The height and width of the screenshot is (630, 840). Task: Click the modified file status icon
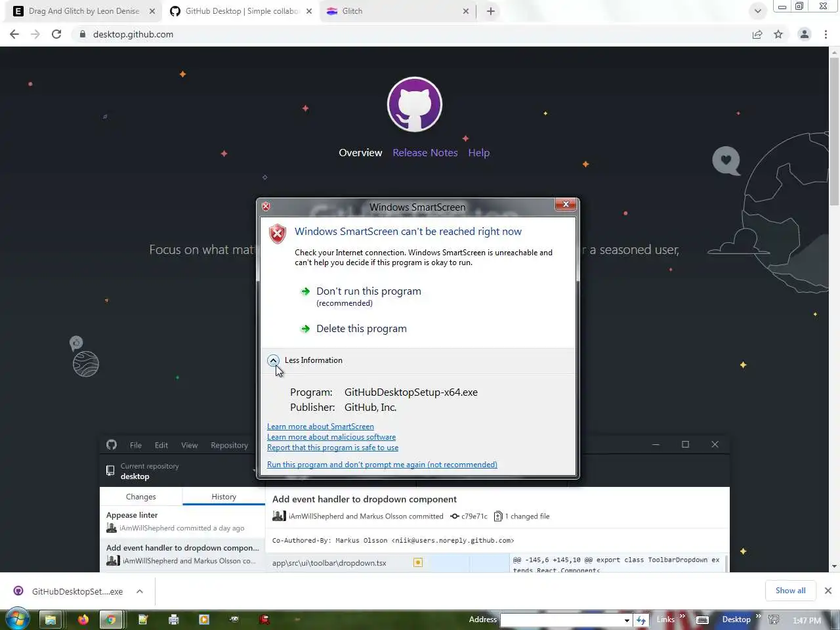(418, 562)
